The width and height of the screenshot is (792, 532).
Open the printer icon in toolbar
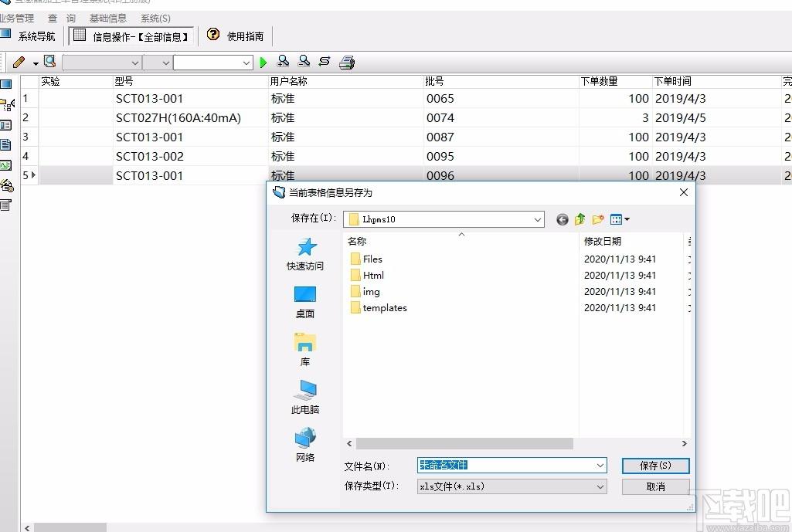click(346, 62)
